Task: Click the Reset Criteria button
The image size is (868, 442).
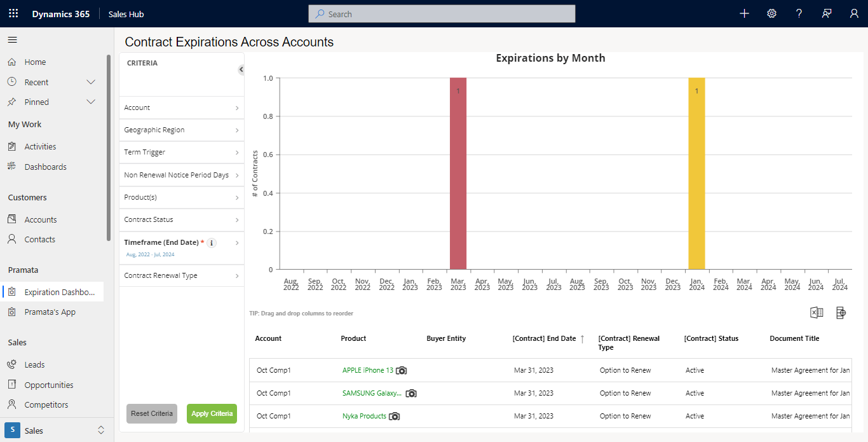Action: pyautogui.click(x=152, y=413)
